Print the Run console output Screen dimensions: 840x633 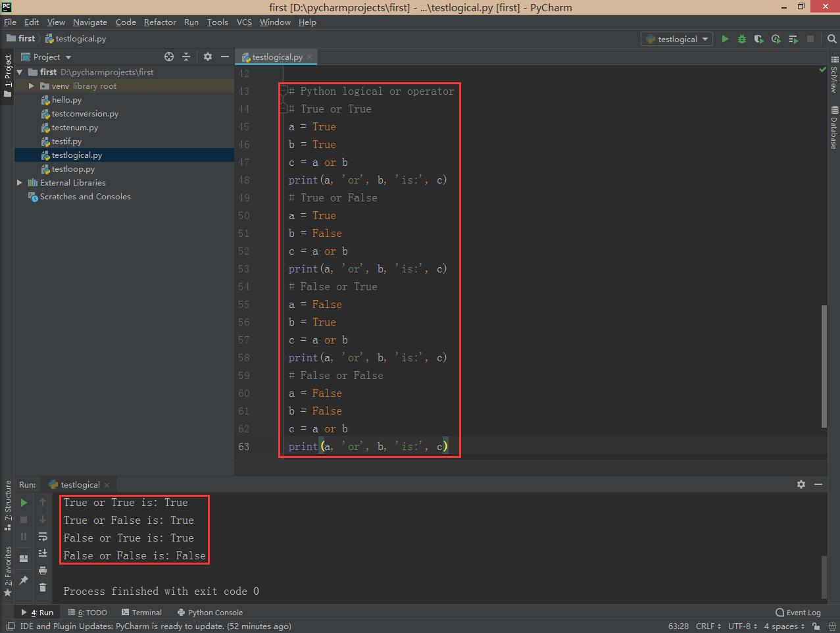coord(43,570)
